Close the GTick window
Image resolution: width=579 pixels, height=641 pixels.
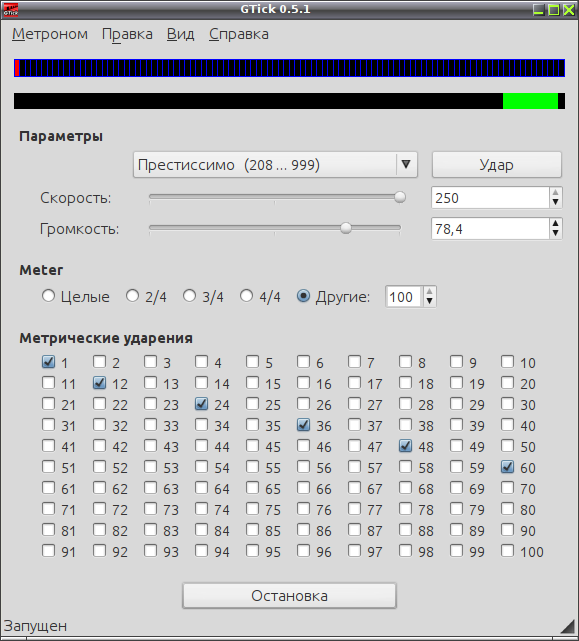pyautogui.click(x=569, y=10)
